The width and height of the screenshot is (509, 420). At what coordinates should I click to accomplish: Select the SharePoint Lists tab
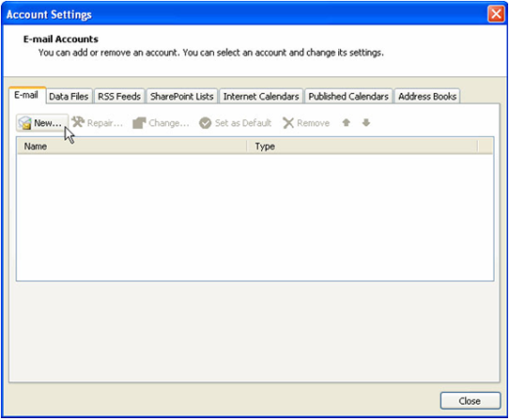[182, 97]
